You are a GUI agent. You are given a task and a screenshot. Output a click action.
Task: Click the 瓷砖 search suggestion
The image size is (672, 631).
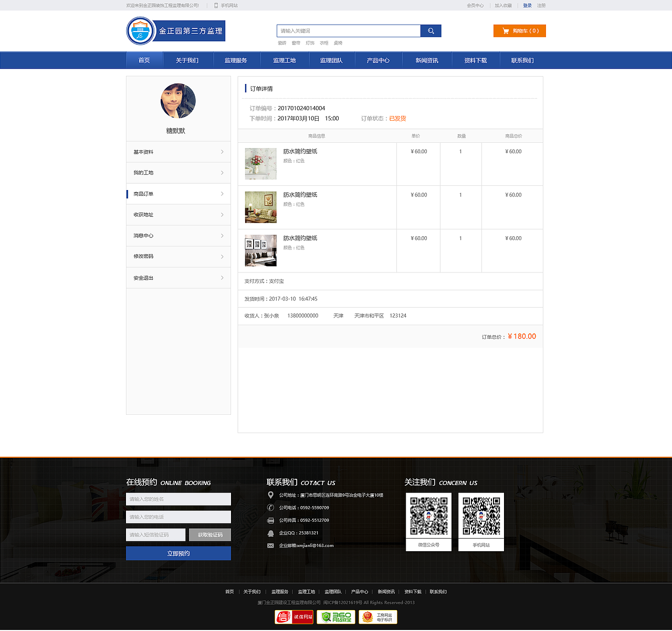pyautogui.click(x=282, y=43)
